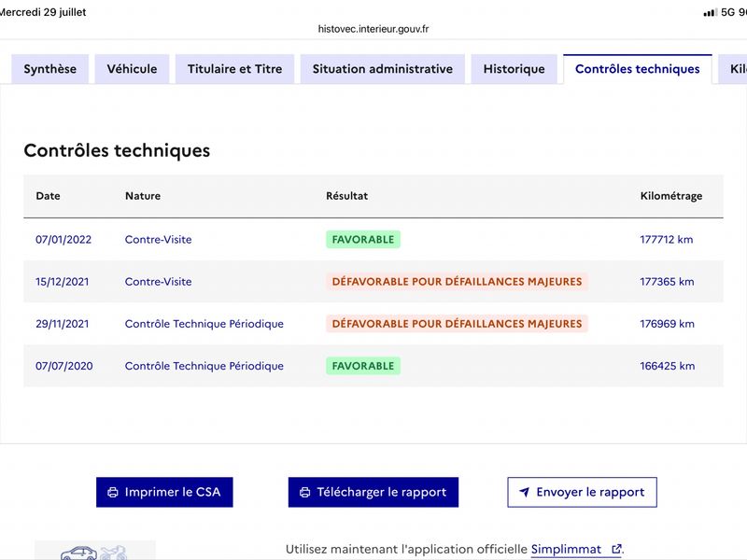Click the 177712 km mileage value

667,240
